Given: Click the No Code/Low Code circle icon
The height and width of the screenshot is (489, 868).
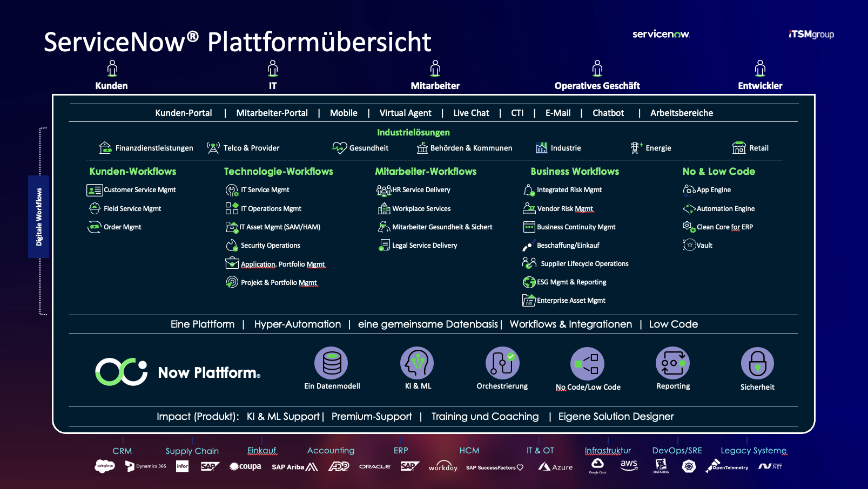Looking at the screenshot, I should click(x=588, y=364).
